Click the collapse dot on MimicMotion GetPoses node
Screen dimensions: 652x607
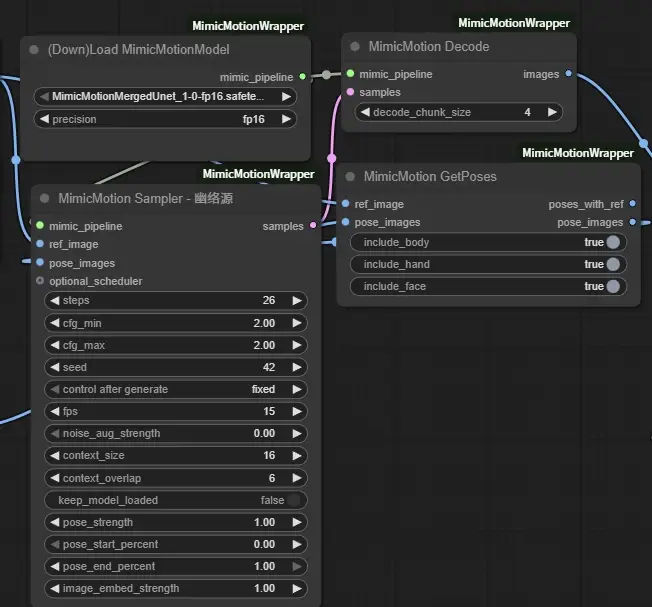pyautogui.click(x=350, y=176)
